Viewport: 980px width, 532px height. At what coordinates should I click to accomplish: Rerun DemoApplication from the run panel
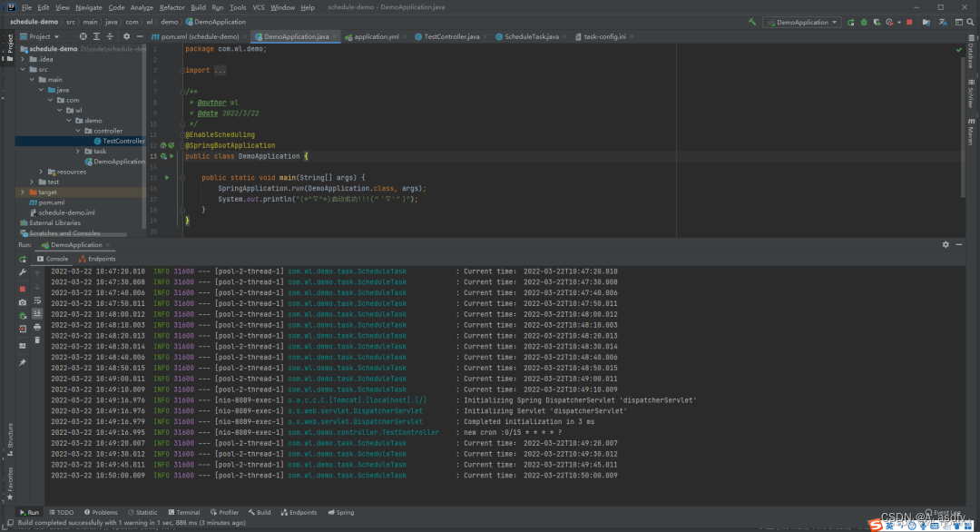[23, 259]
